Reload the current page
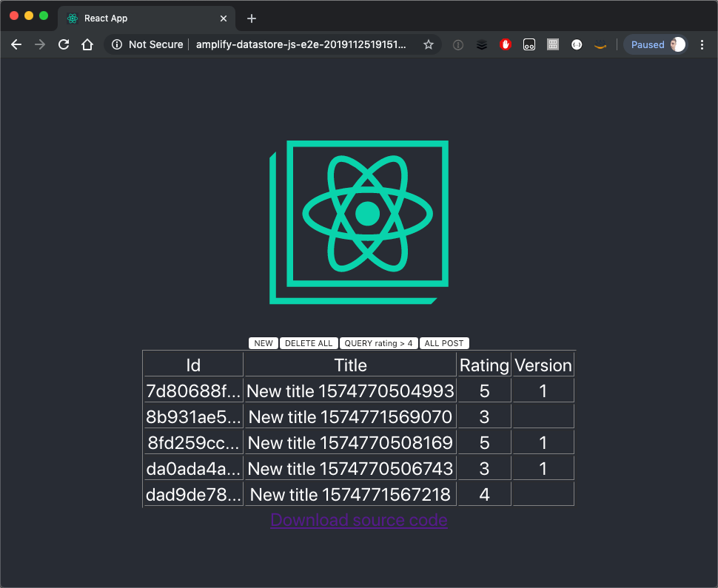This screenshot has width=718, height=588. [x=64, y=44]
